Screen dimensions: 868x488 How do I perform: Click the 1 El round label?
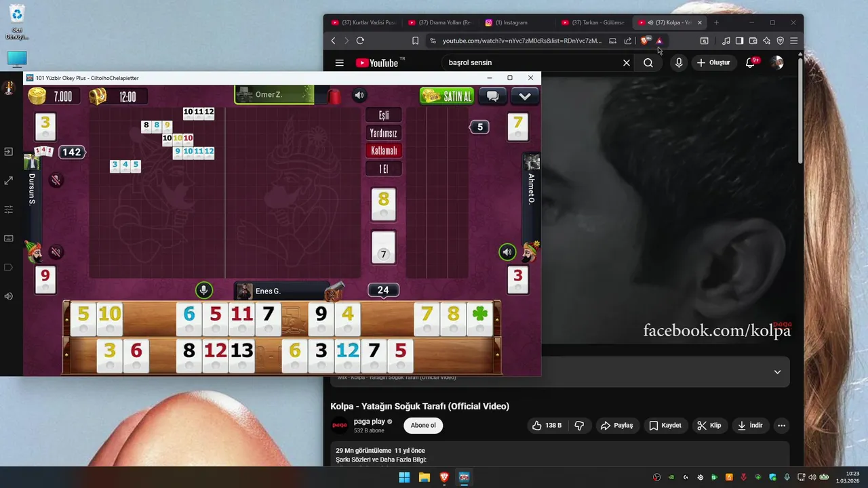pos(384,169)
